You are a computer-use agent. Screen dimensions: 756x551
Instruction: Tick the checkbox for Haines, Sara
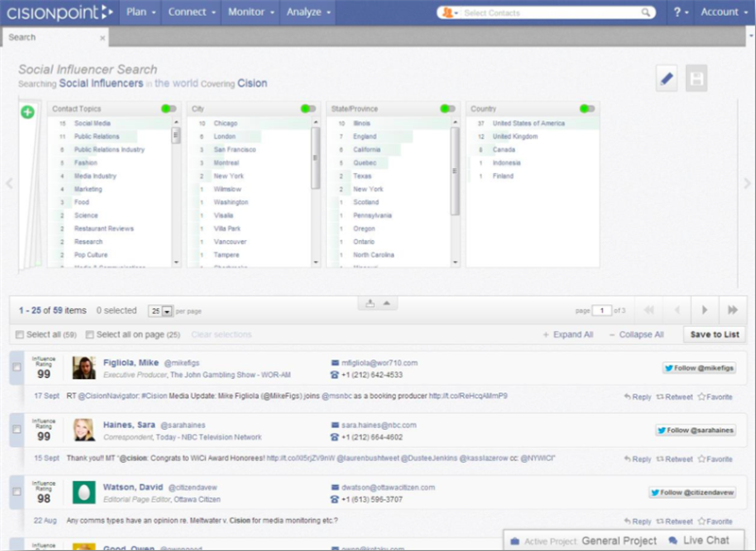click(16, 430)
